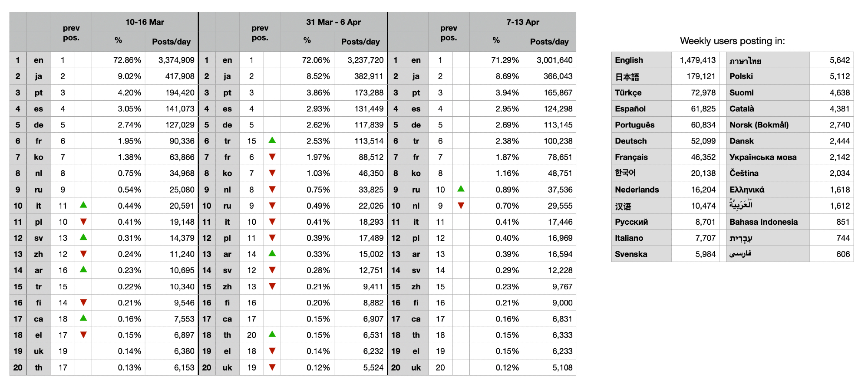
Task: Click the red down arrow for 'pl' in 10-16 Mar
Action: (x=83, y=222)
